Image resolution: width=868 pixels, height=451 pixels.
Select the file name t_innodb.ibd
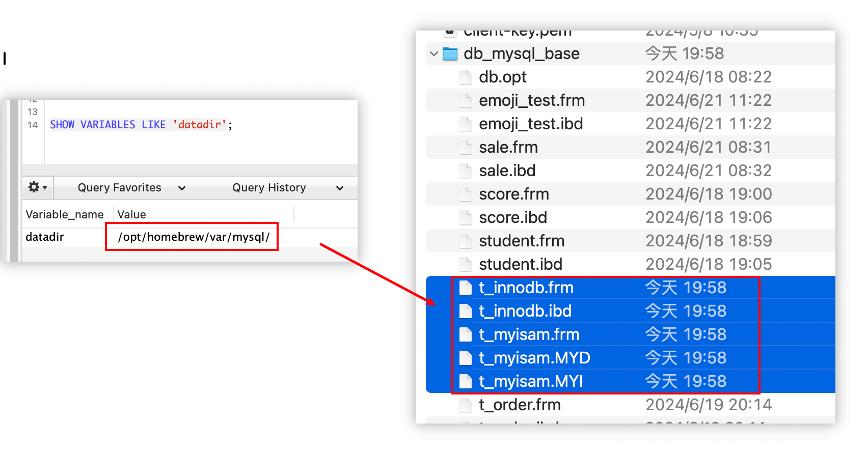point(525,311)
